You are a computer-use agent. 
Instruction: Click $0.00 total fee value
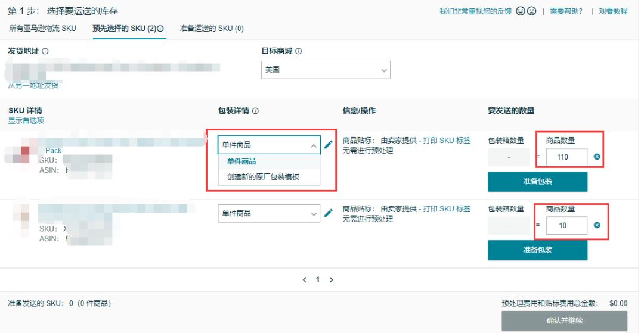pos(618,303)
